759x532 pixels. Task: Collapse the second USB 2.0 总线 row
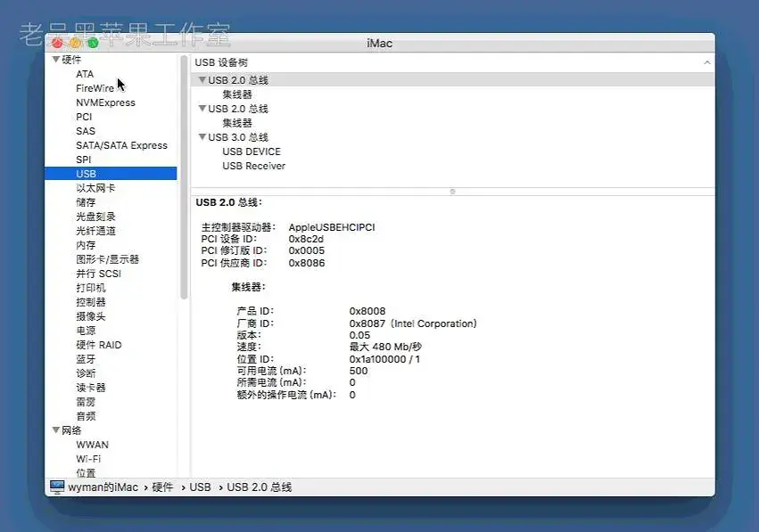pos(202,109)
